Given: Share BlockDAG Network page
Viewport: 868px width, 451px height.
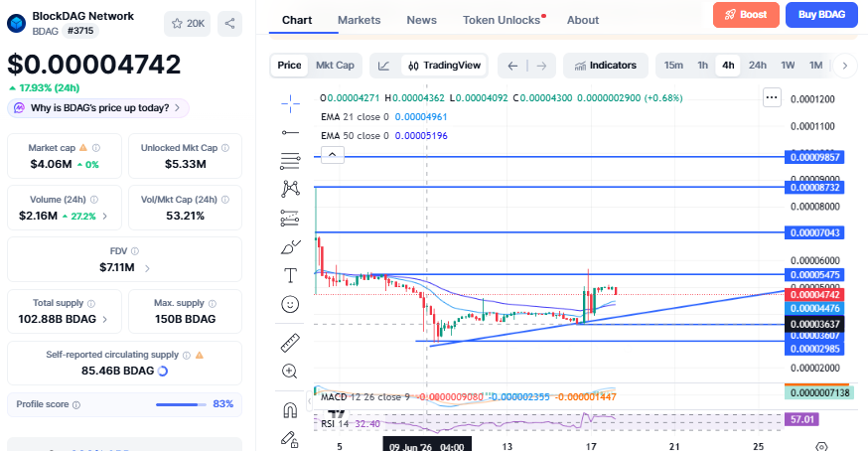Looking at the screenshot, I should click(229, 23).
